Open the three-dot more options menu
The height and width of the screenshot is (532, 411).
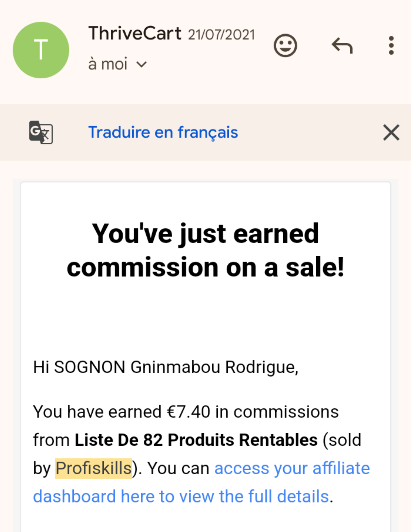pyautogui.click(x=391, y=45)
